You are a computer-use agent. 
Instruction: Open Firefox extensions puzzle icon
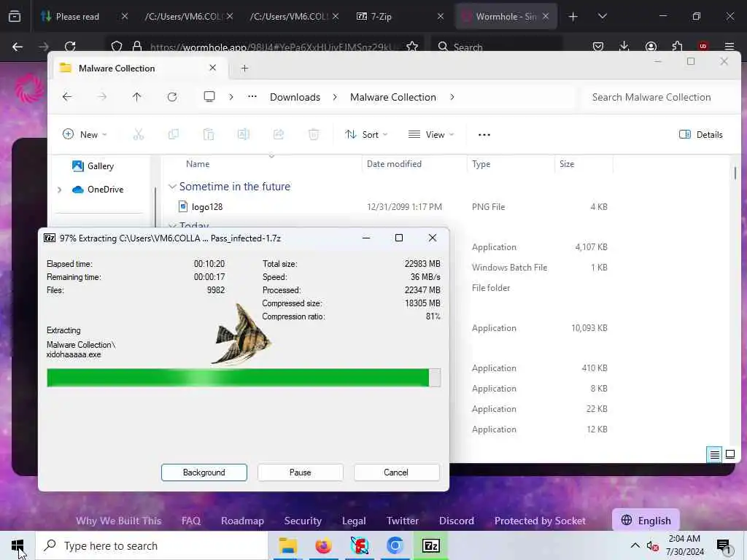pyautogui.click(x=677, y=47)
